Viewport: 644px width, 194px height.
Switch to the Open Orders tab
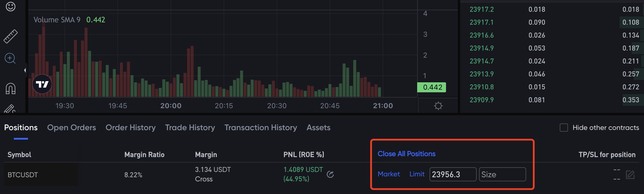(72, 128)
